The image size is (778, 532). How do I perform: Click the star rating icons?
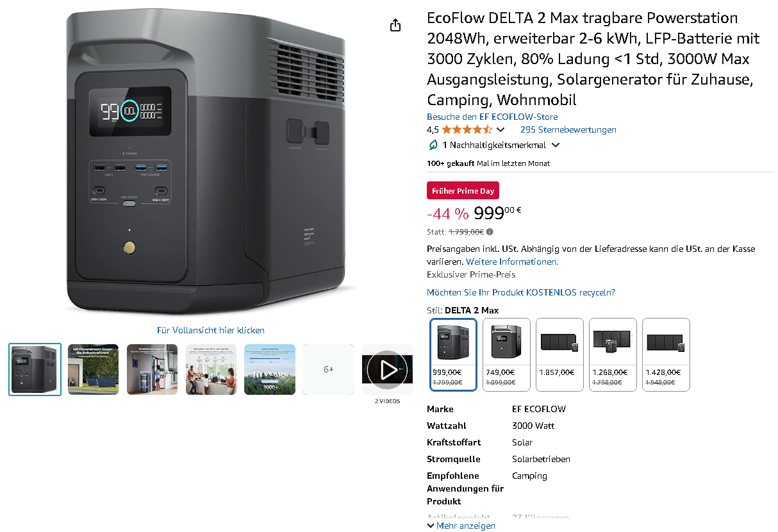pyautogui.click(x=467, y=129)
